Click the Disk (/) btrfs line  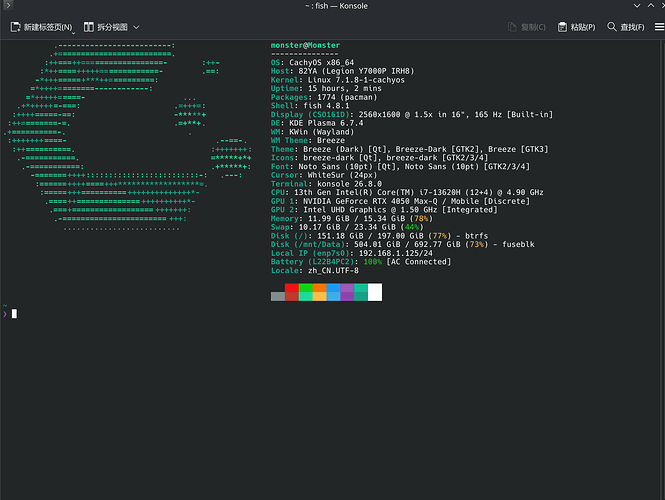(x=379, y=236)
